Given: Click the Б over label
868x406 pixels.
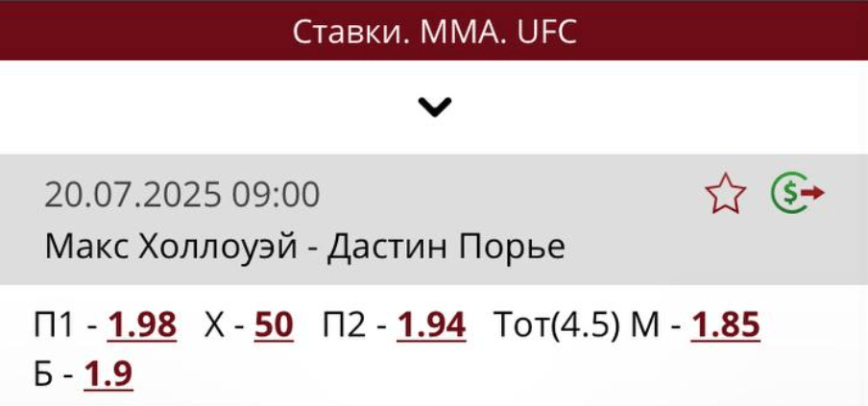Looking at the screenshot, I should click(x=44, y=374).
